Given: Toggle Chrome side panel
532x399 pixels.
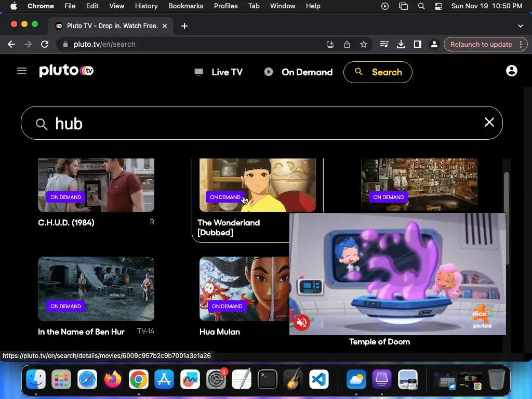Looking at the screenshot, I should click(x=417, y=44).
